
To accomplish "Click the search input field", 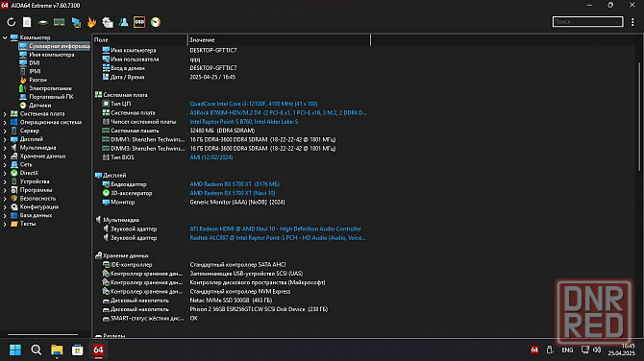I will tap(587, 22).
